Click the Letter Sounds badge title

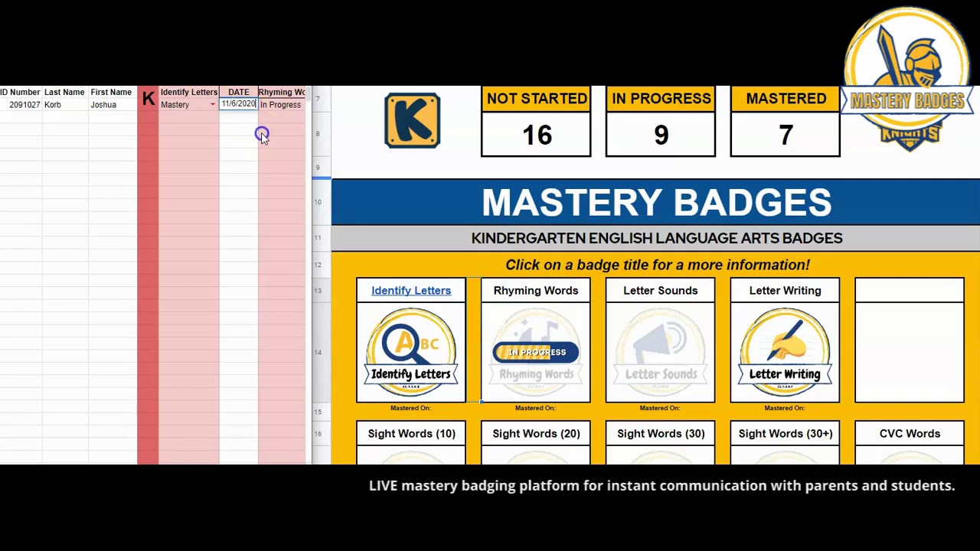tap(660, 291)
